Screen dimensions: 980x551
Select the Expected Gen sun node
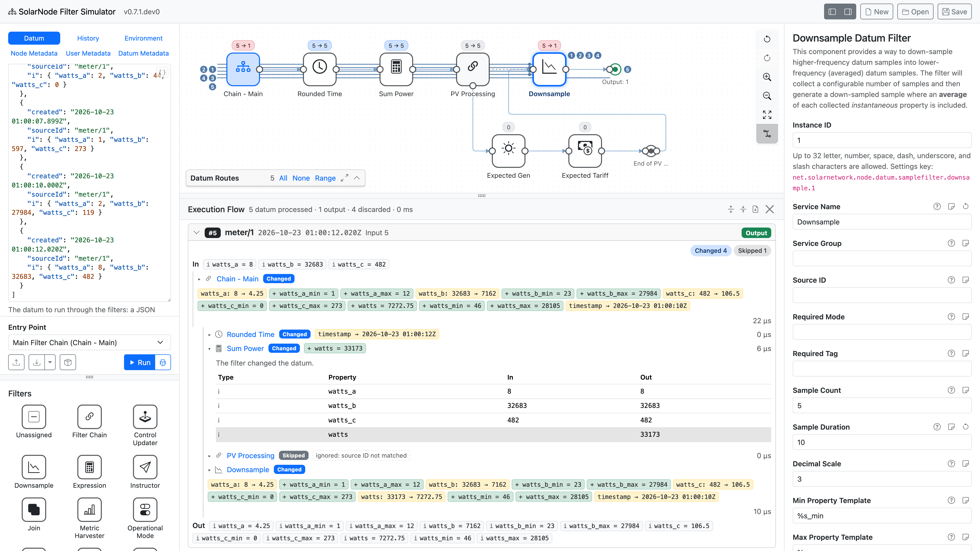pos(508,151)
